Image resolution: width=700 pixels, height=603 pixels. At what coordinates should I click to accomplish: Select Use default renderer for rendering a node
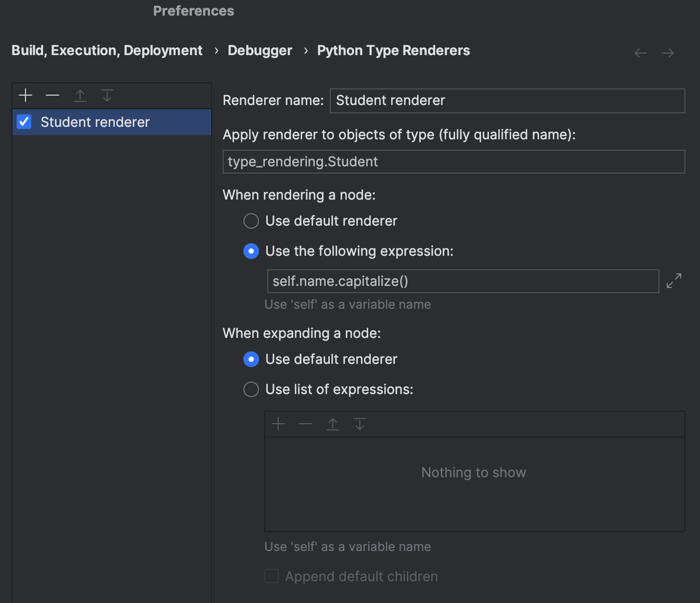click(251, 221)
